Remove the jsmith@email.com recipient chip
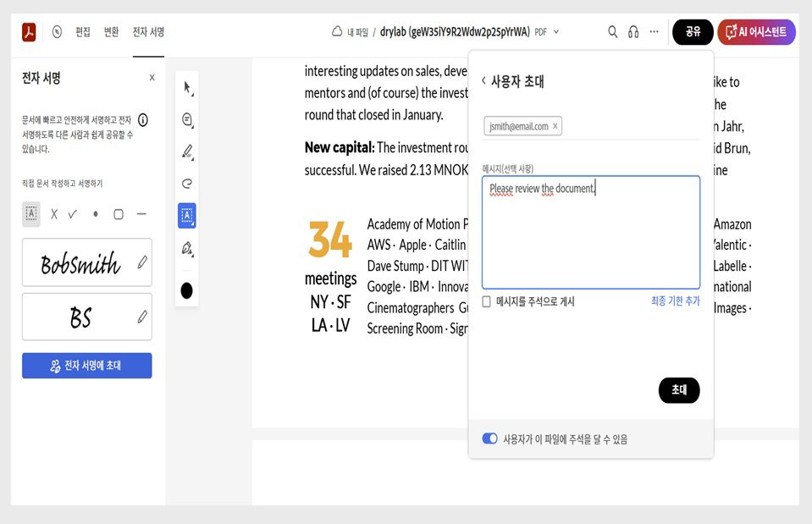This screenshot has width=812, height=524. [x=556, y=125]
